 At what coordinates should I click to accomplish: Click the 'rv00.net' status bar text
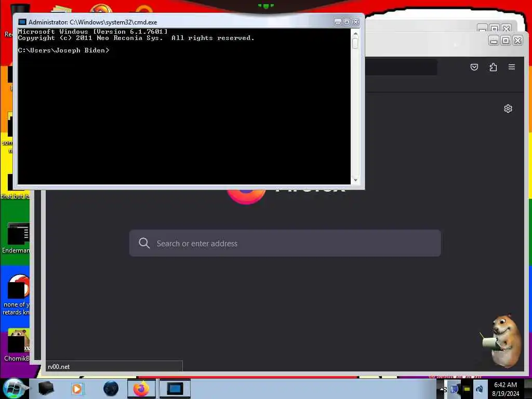[x=59, y=367]
